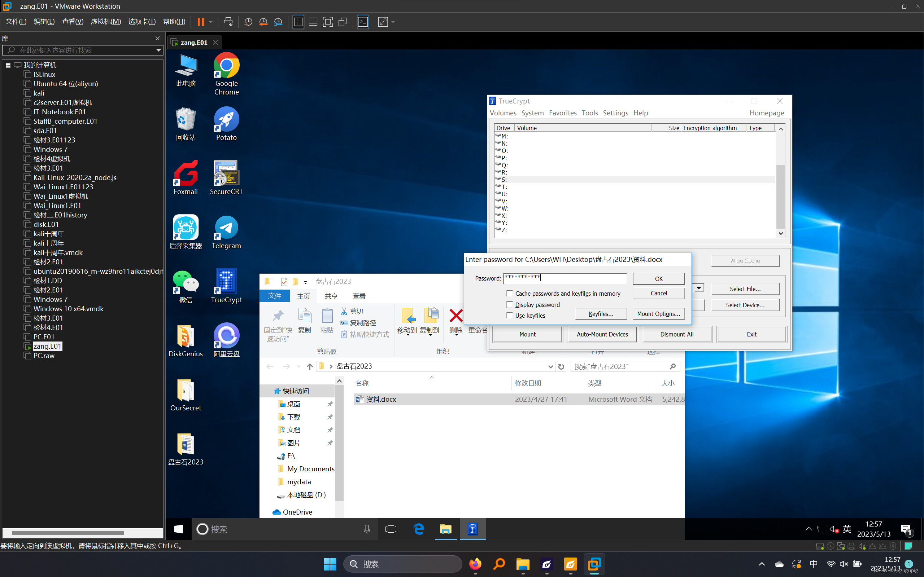Click the red delete icon in Explorer ribbon

[456, 317]
